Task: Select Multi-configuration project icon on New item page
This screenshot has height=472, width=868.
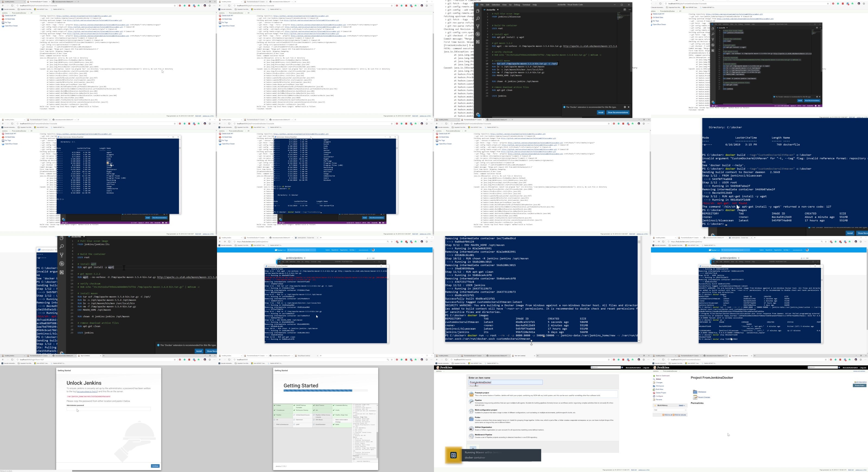Action: click(x=471, y=411)
